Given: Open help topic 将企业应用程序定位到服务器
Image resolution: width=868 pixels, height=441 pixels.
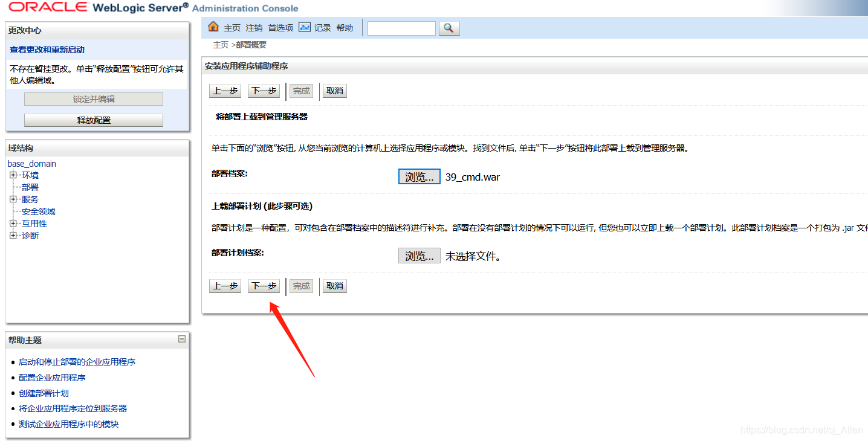Looking at the screenshot, I should (x=73, y=408).
